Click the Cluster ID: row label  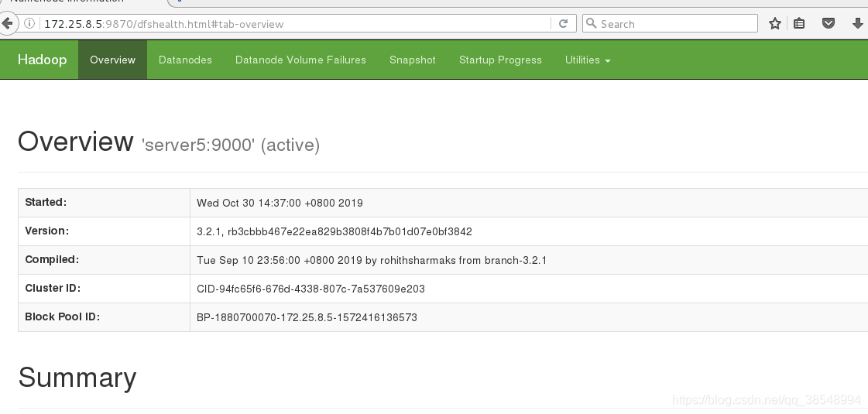pyautogui.click(x=53, y=289)
